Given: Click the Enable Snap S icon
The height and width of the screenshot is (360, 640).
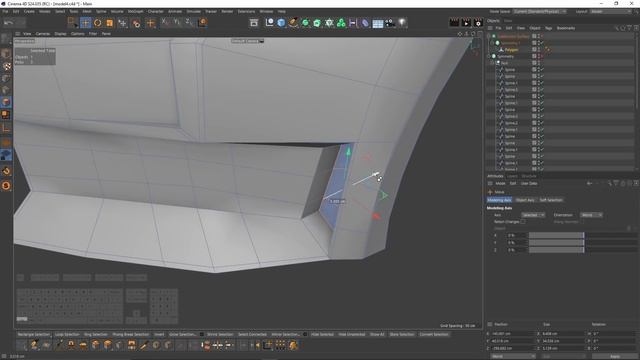Looking at the screenshot, I should 6,186.
